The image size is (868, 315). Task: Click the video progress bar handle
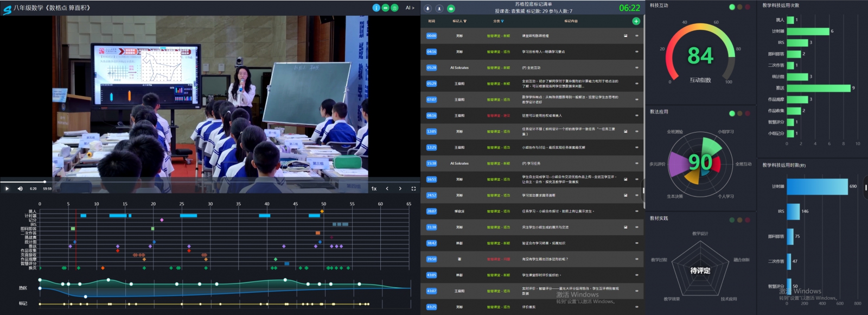[x=44, y=181]
